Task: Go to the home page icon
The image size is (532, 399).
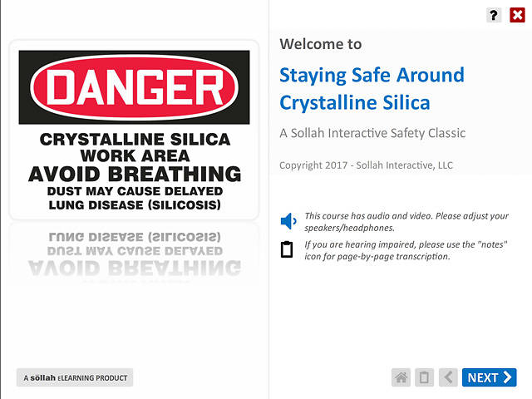Action: click(401, 377)
